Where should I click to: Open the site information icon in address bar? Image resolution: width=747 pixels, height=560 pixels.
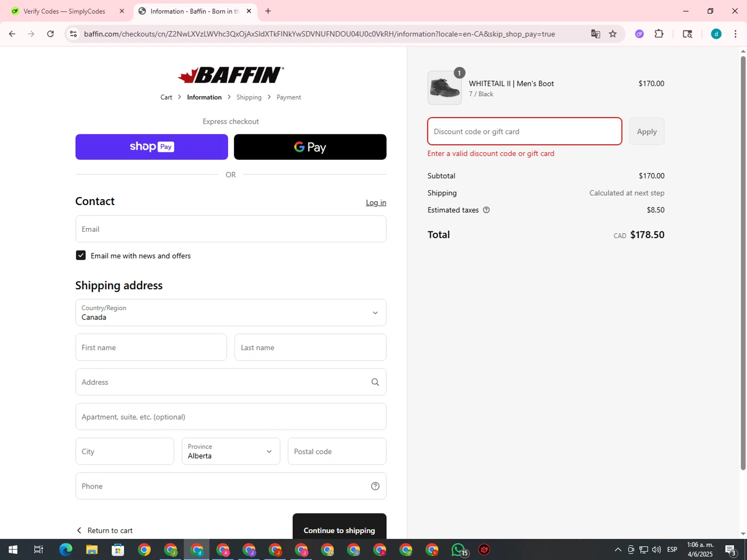73,34
